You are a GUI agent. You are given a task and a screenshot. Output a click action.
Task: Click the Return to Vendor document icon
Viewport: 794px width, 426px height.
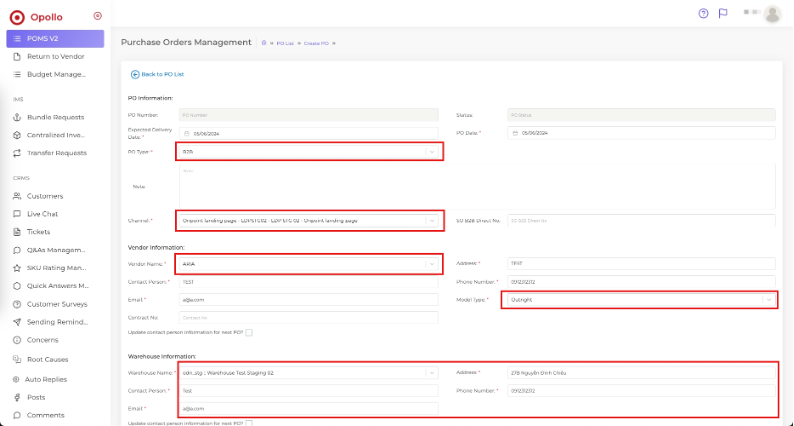click(17, 57)
